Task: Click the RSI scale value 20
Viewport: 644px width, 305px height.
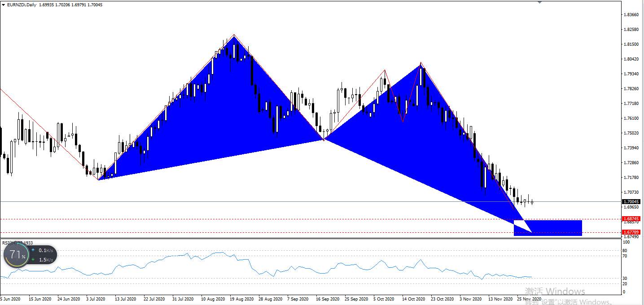Action: [x=625, y=284]
